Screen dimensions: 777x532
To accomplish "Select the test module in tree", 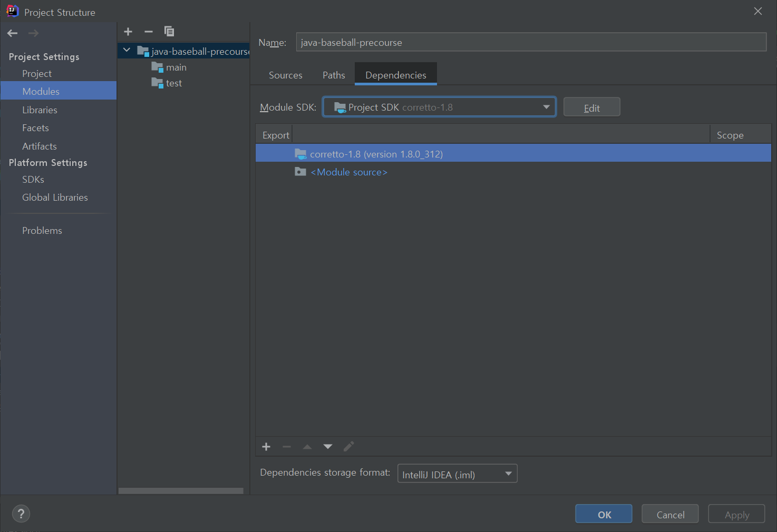I will (x=174, y=83).
